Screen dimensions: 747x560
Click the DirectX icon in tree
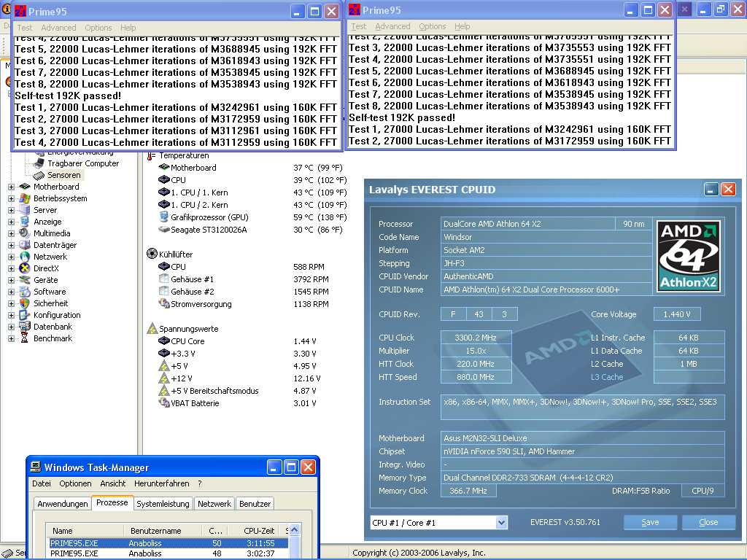[x=25, y=268]
